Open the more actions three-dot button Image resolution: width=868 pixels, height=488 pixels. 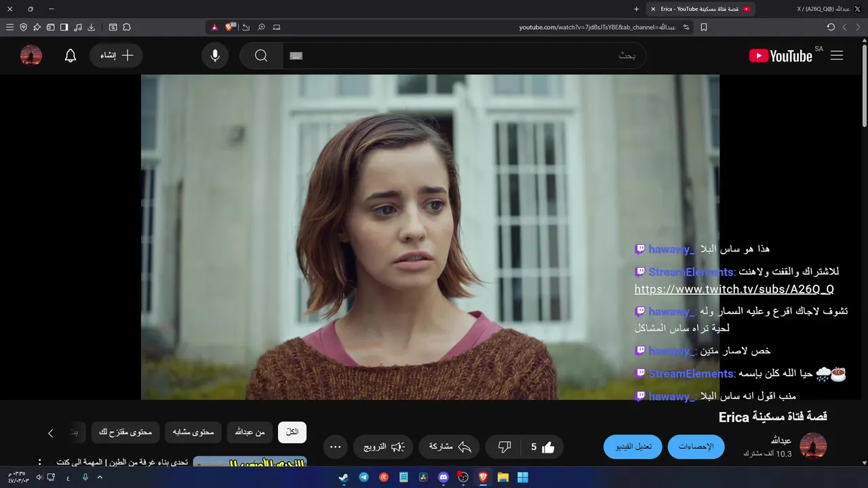tap(335, 447)
